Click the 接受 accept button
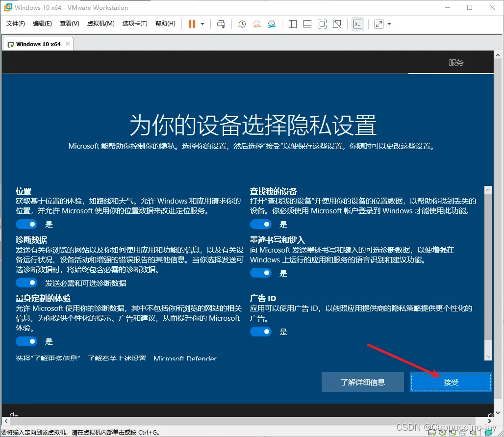Viewport: 504px width, 437px height. coord(451,382)
